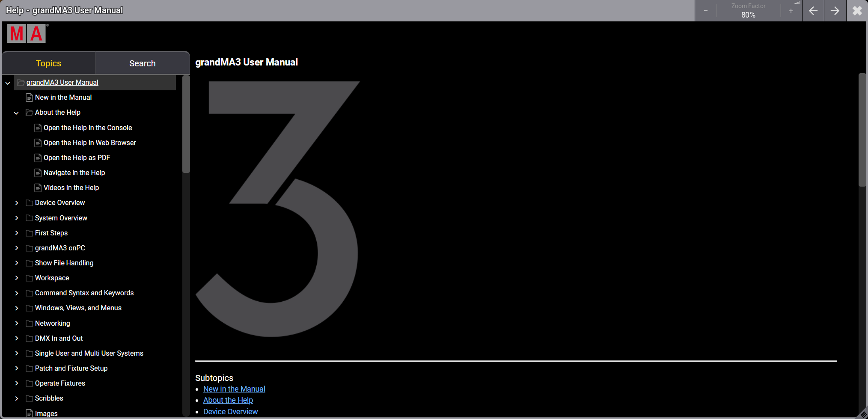Screen dimensions: 868x419
Task: Decrease zoom factor with minus button
Action: point(706,11)
